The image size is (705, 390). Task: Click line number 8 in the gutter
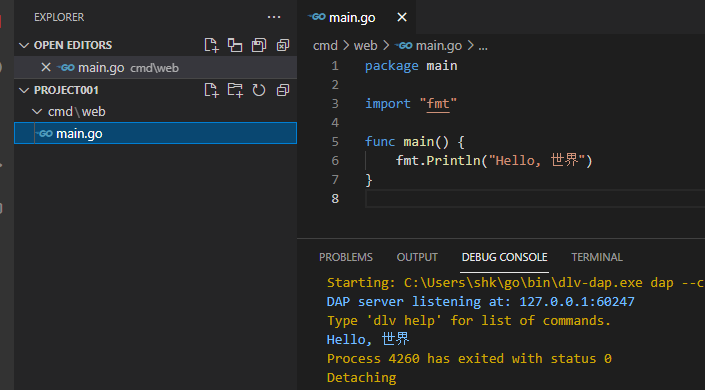pos(335,198)
